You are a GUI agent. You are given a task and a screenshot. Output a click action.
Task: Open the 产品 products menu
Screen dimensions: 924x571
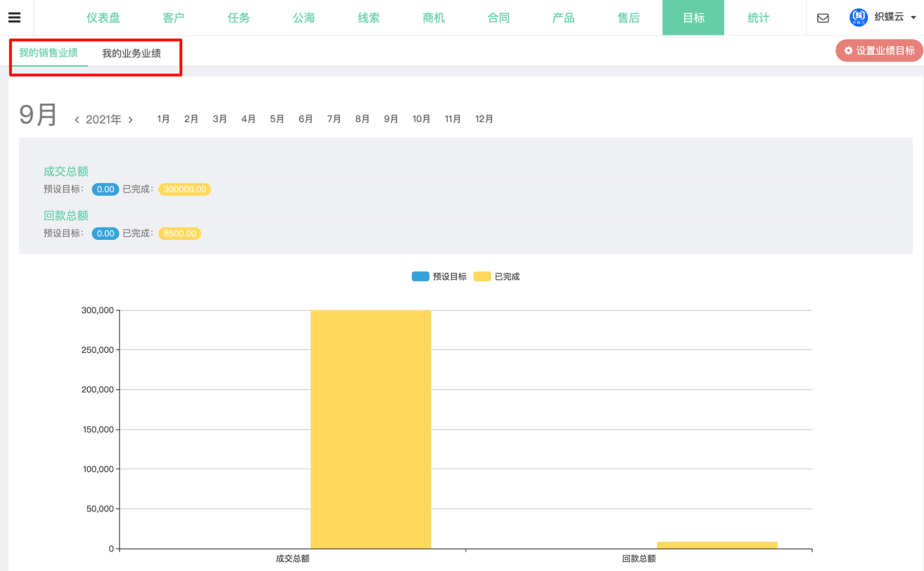[564, 17]
